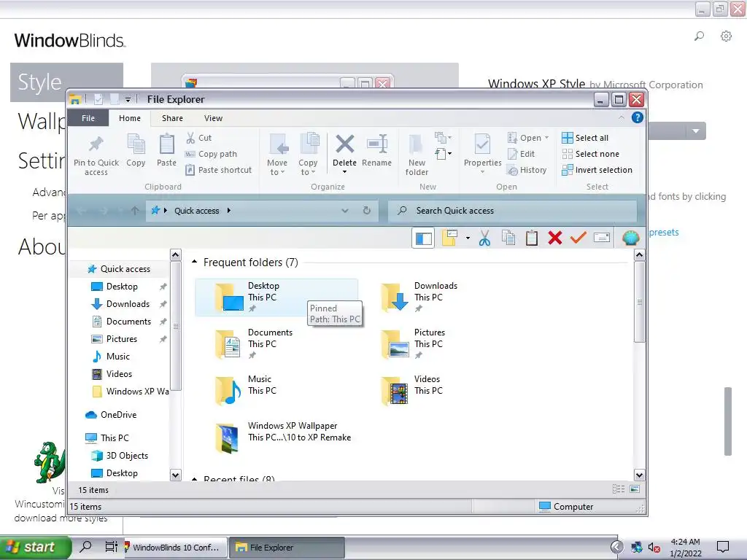Click the red X Delete toolbar icon
This screenshot has width=747, height=560.
pos(555,238)
